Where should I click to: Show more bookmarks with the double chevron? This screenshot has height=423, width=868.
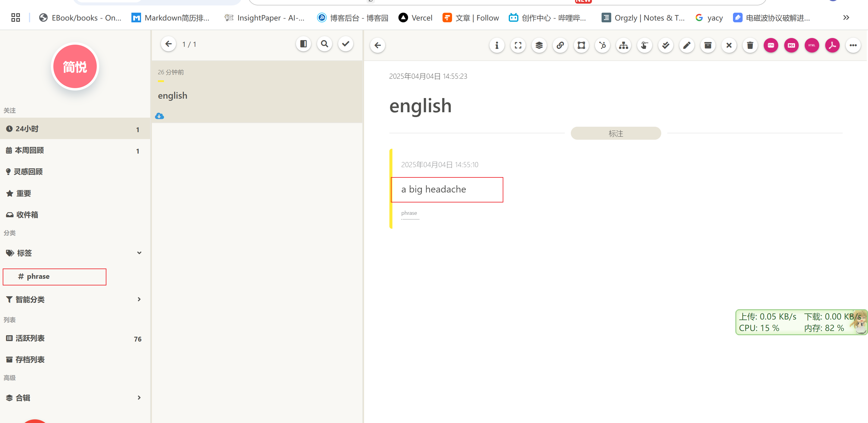(x=846, y=17)
